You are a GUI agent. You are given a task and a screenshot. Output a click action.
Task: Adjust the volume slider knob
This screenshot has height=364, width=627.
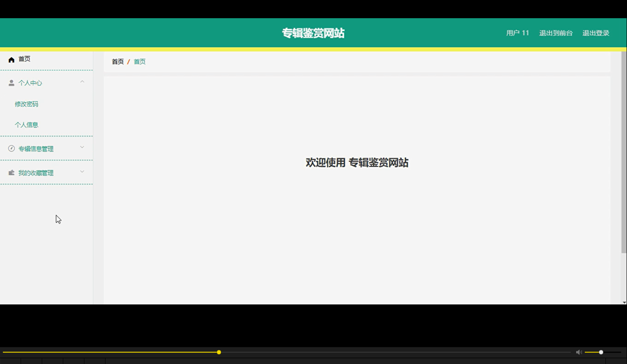601,352
